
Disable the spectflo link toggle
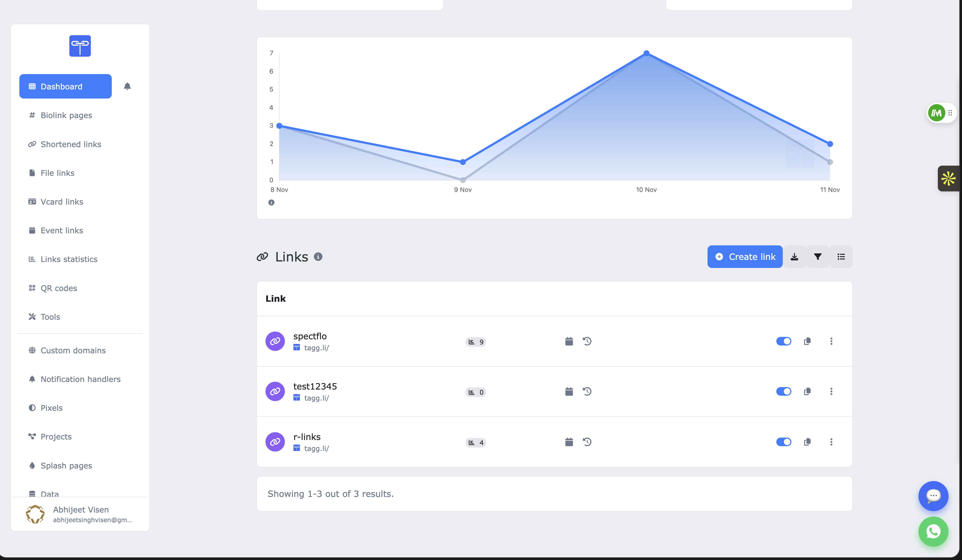784,341
